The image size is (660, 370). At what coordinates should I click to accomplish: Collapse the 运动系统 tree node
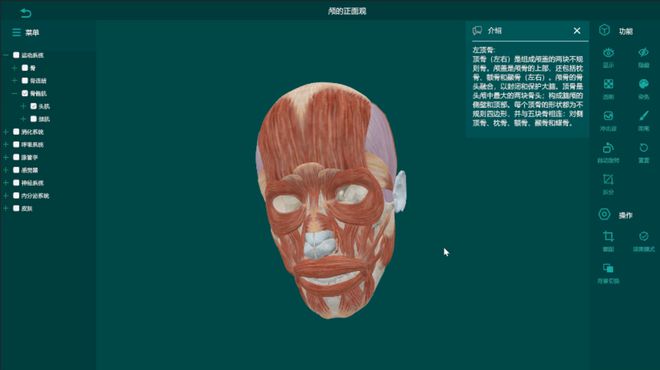[6, 55]
